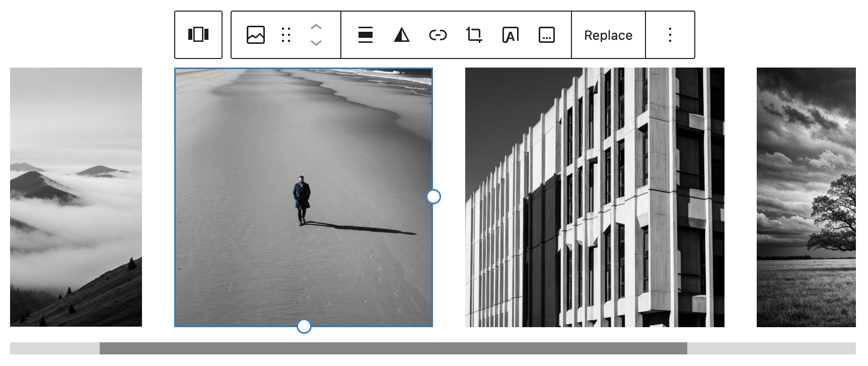Image resolution: width=868 pixels, height=366 pixels.
Task: Click the bottom resize handle on the beach image
Action: click(x=304, y=327)
